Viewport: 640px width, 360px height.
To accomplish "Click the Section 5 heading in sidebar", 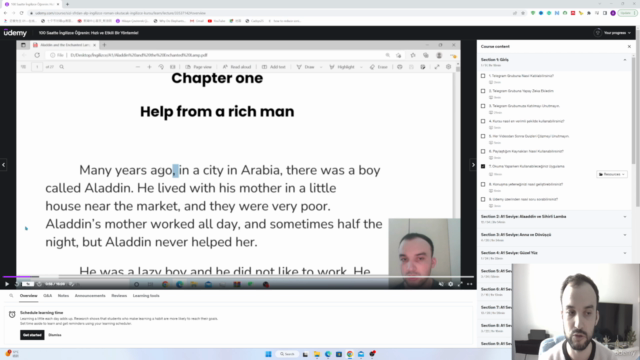I will 496,271.
